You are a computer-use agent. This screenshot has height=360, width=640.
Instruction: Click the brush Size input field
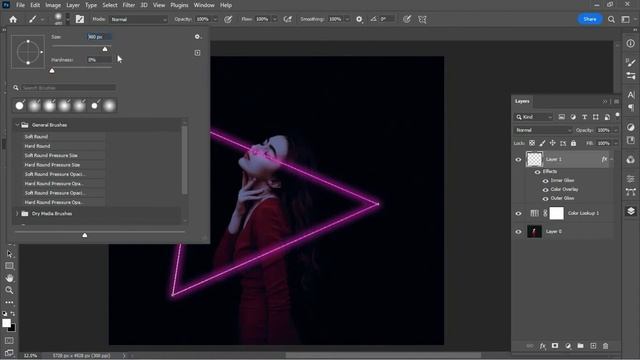coord(98,37)
